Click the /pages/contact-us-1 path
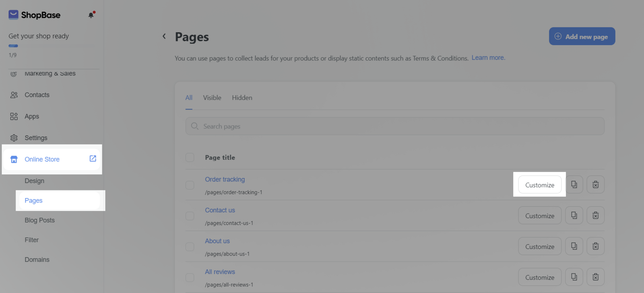The height and width of the screenshot is (293, 644). [x=229, y=223]
